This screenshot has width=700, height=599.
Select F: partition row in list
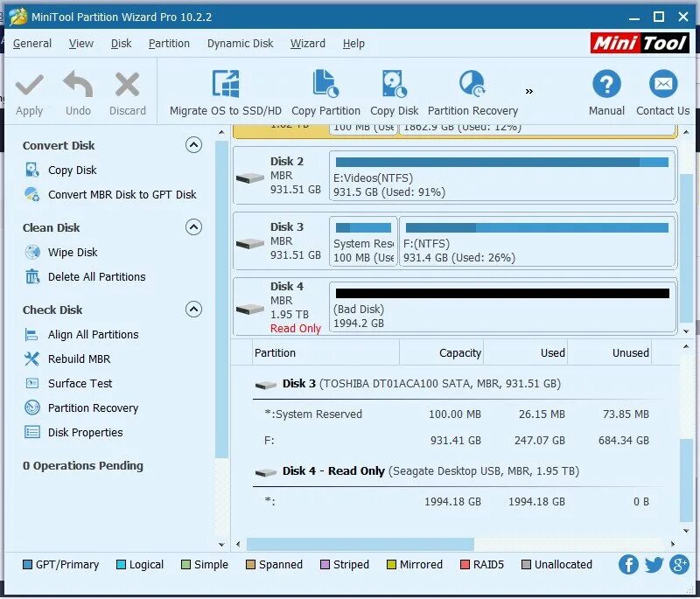pos(455,441)
